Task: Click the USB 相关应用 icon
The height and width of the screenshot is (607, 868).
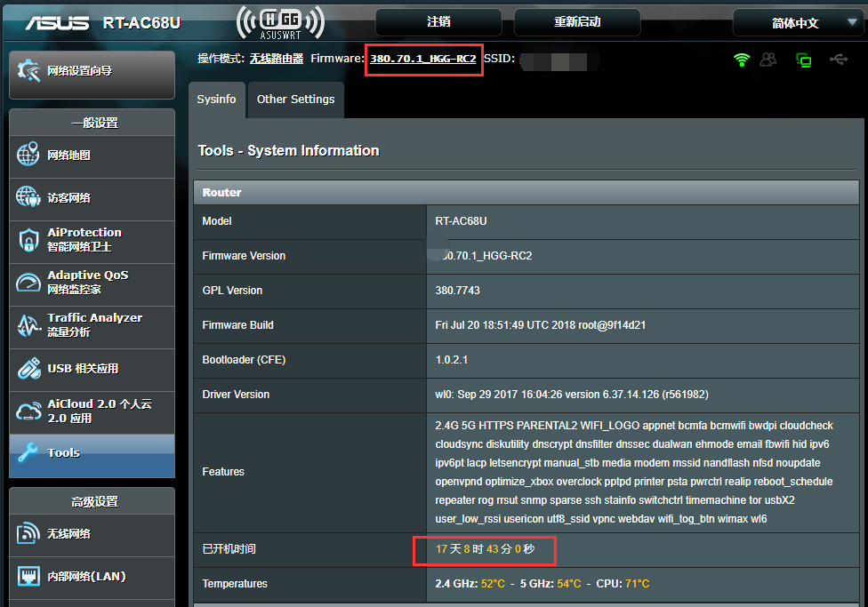Action: tap(28, 368)
